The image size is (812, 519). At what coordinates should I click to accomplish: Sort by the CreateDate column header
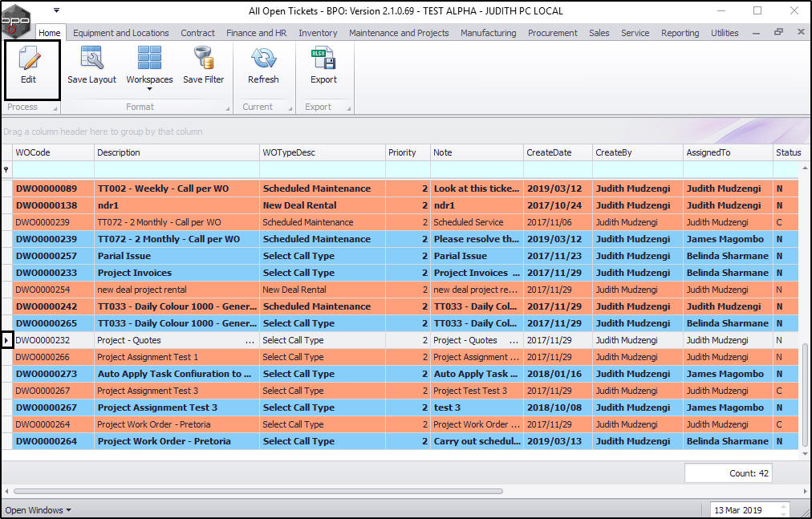pos(549,152)
